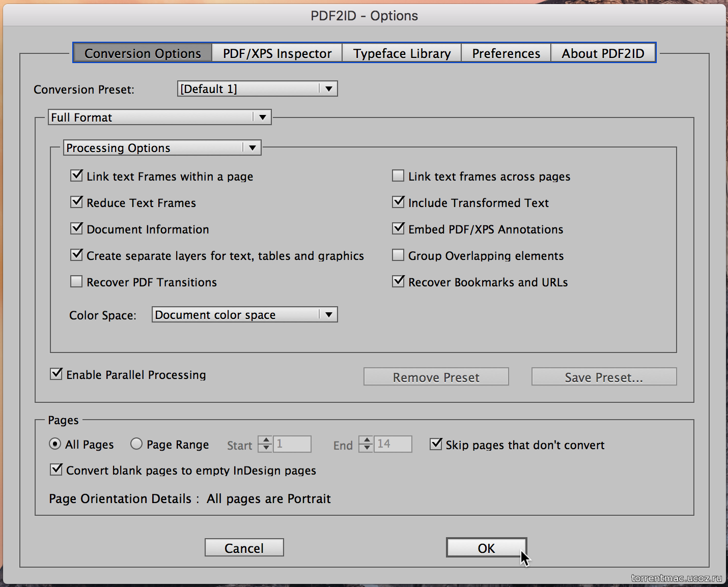Click the 'Conversion Preset:' label
The height and width of the screenshot is (587, 728).
pos(84,90)
